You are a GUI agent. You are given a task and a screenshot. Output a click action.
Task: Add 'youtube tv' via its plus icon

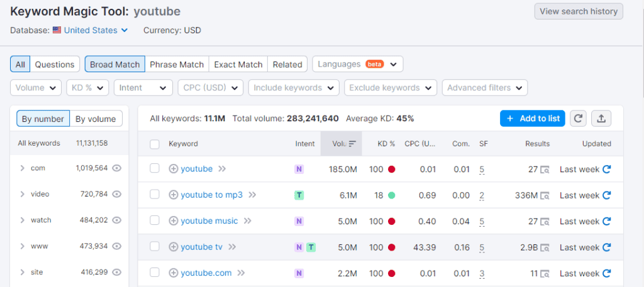click(174, 247)
